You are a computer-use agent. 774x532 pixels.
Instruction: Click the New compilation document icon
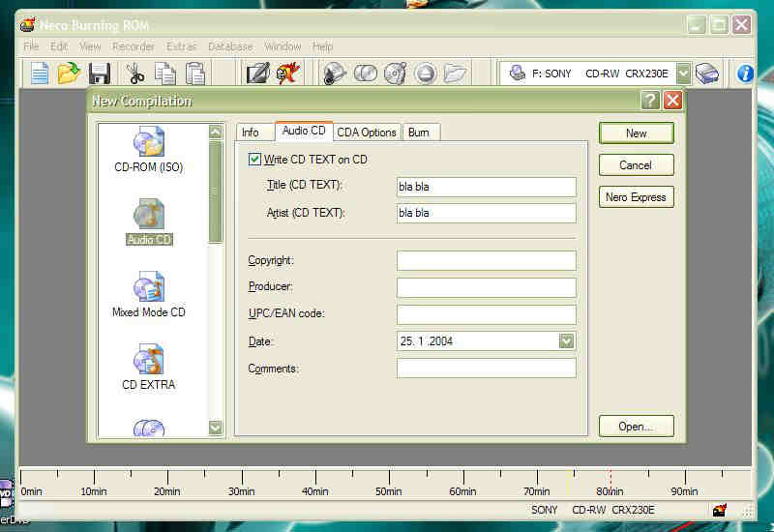pyautogui.click(x=39, y=73)
